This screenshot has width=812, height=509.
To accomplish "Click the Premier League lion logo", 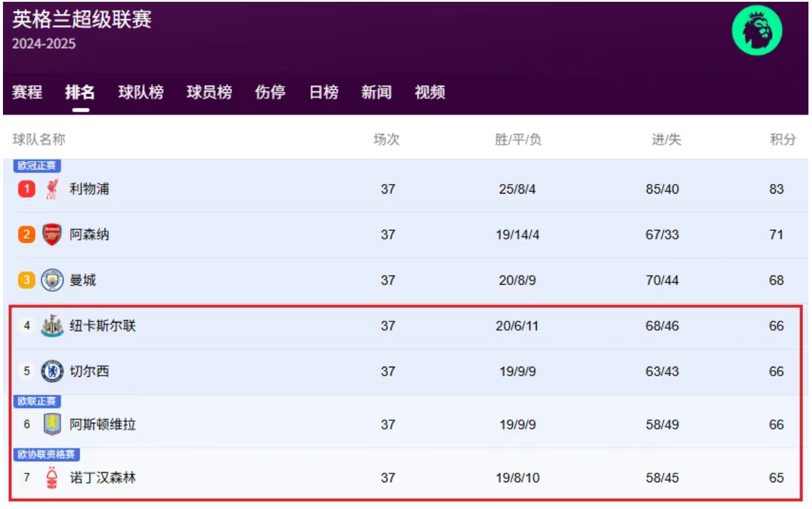I will 756,31.
